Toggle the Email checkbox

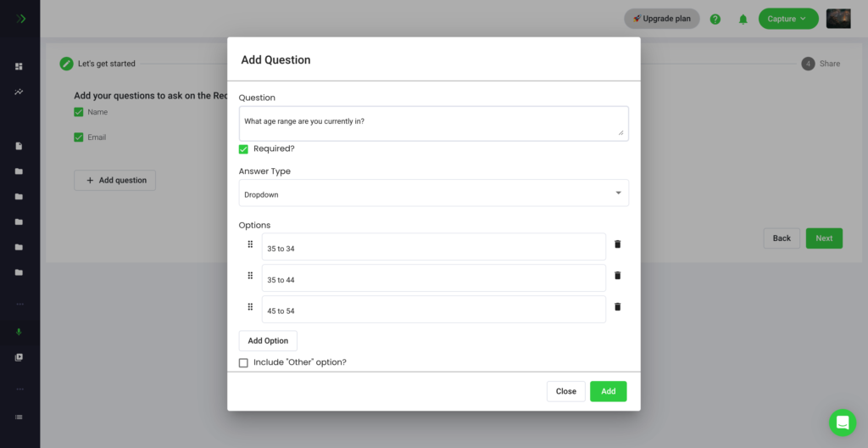79,137
